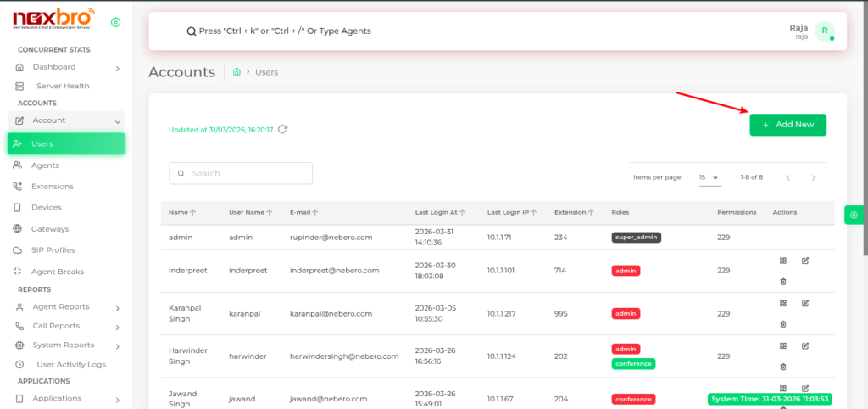Screen dimensions: 868x409
Task: Open Agents in the sidebar
Action: click(x=45, y=165)
